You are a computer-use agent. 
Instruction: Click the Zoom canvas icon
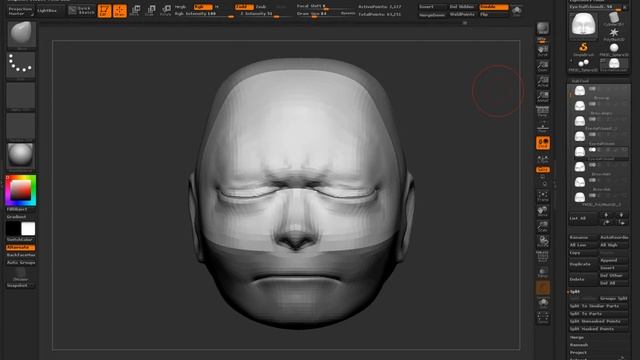coord(542,66)
